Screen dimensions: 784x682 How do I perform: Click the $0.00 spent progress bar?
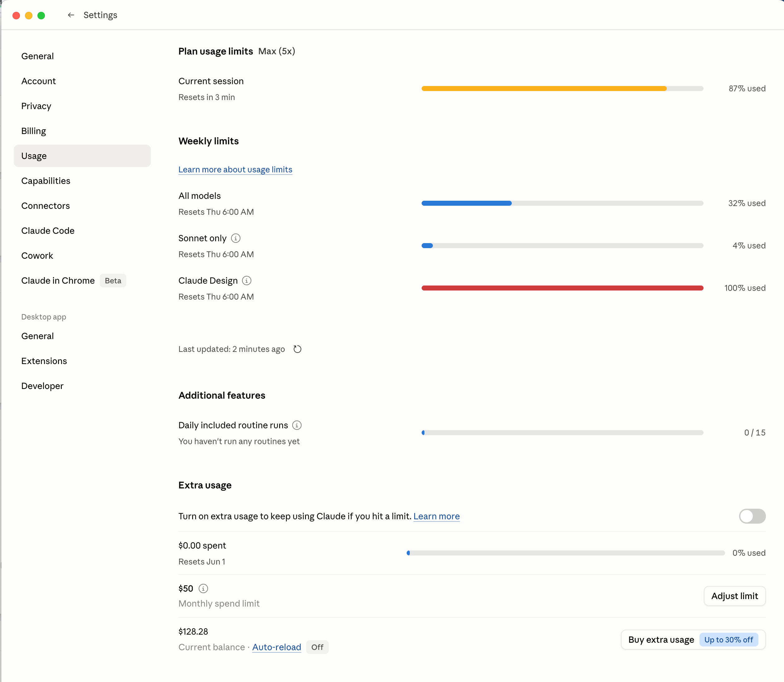pos(566,553)
